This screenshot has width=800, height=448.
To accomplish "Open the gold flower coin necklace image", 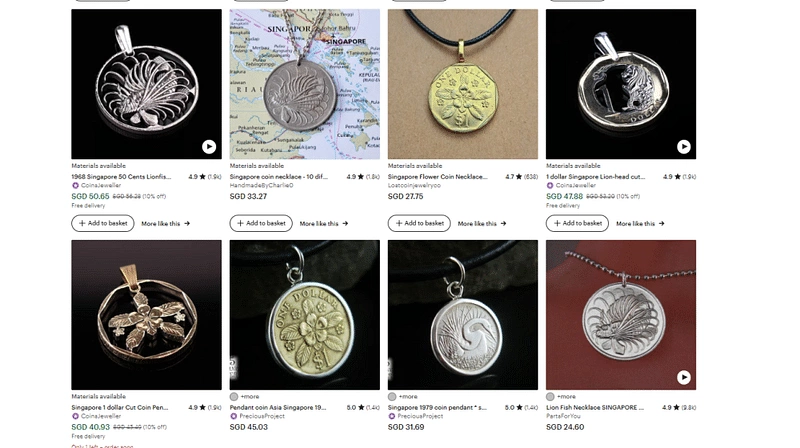I will [463, 84].
